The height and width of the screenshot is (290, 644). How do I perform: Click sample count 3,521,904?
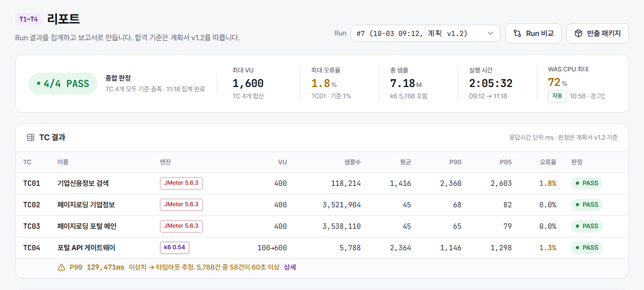(342, 205)
